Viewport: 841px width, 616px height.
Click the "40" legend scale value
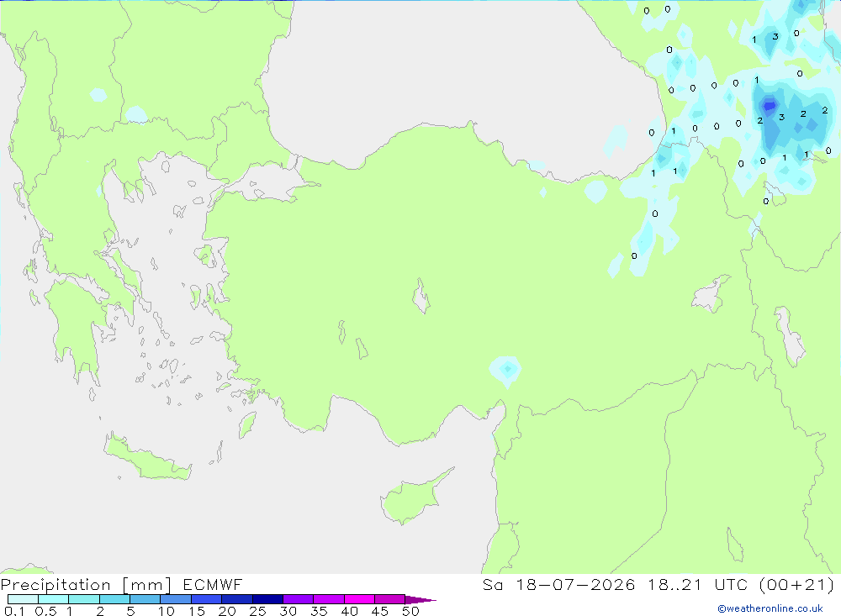[349, 611]
